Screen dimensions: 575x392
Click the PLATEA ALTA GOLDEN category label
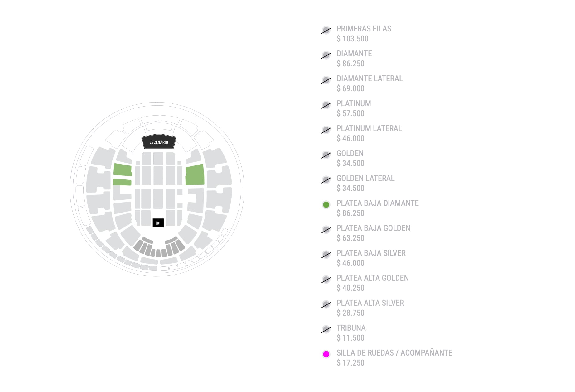[x=373, y=278]
